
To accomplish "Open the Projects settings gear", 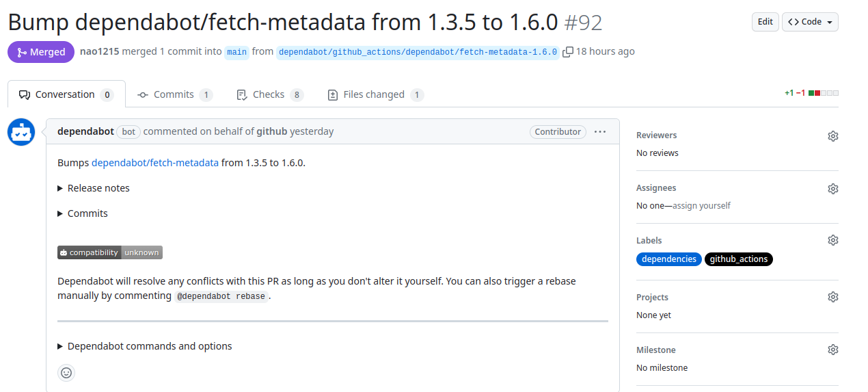I will (x=832, y=297).
